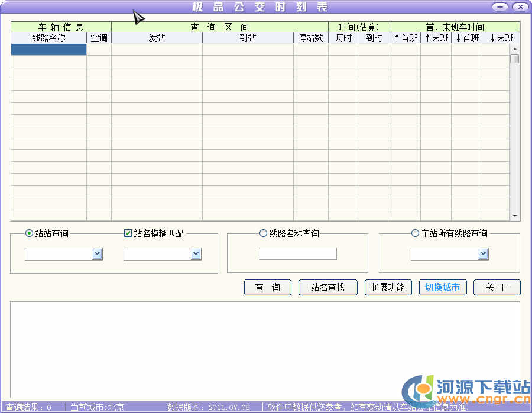Toggle the 站名模糊匹配 checkbox
The height and width of the screenshot is (413, 532).
coord(128,233)
